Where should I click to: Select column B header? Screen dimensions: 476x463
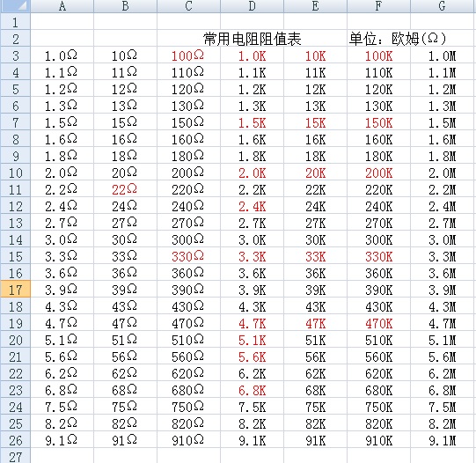point(125,6)
